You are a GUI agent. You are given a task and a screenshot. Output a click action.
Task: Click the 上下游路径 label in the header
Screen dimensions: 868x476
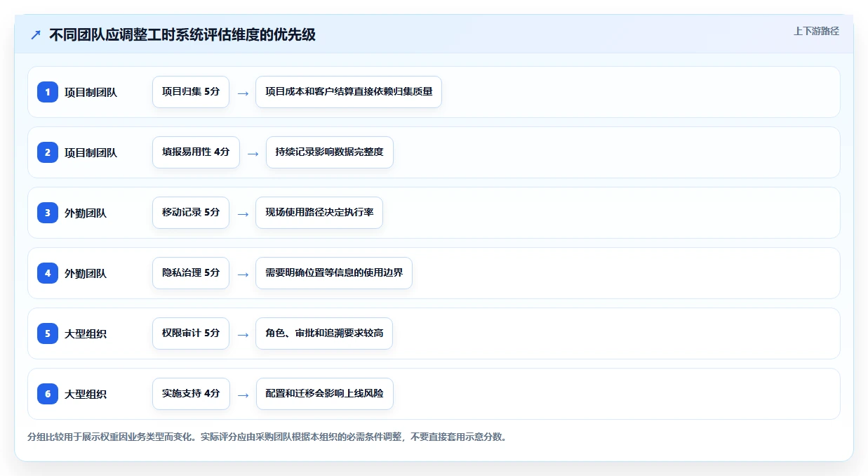[x=816, y=31]
